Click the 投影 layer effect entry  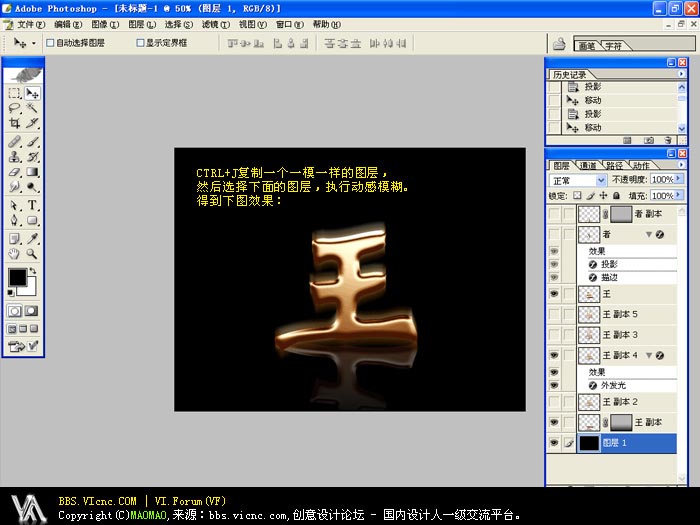[x=610, y=264]
